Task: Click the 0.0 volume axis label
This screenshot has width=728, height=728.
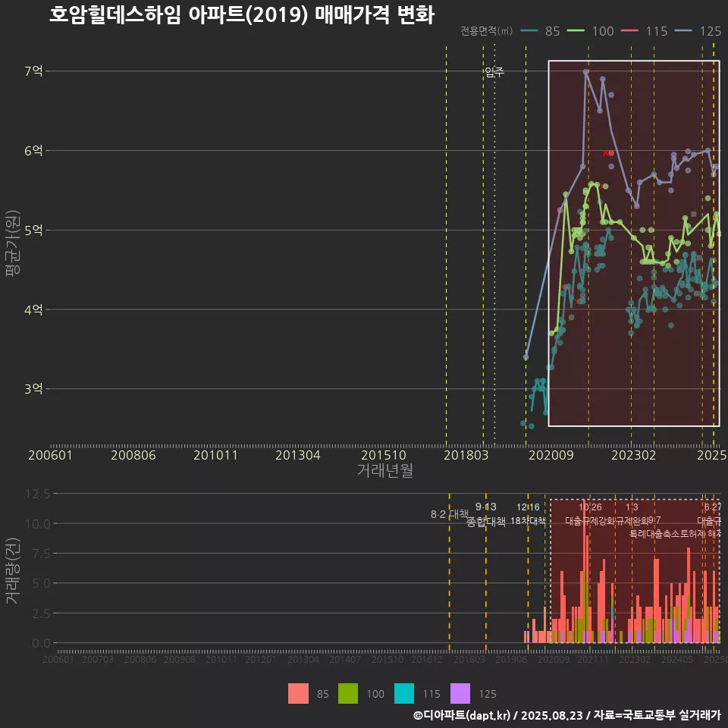Action: click(41, 643)
